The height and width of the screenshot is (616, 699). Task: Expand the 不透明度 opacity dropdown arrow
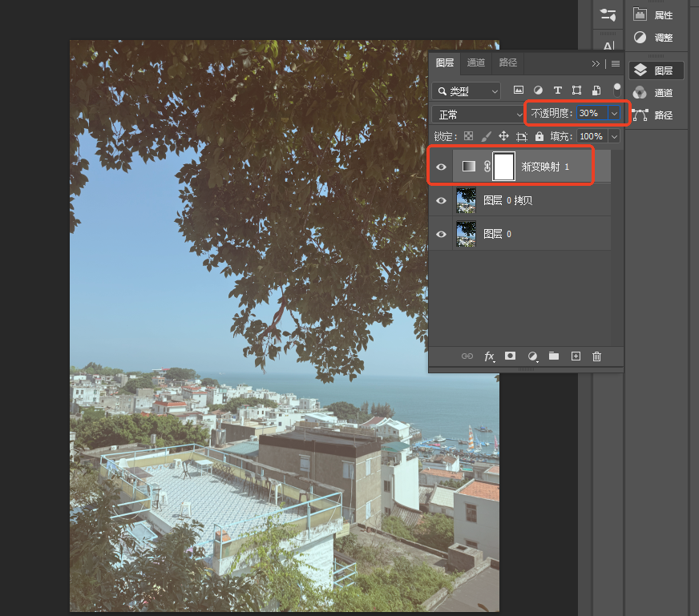(614, 114)
